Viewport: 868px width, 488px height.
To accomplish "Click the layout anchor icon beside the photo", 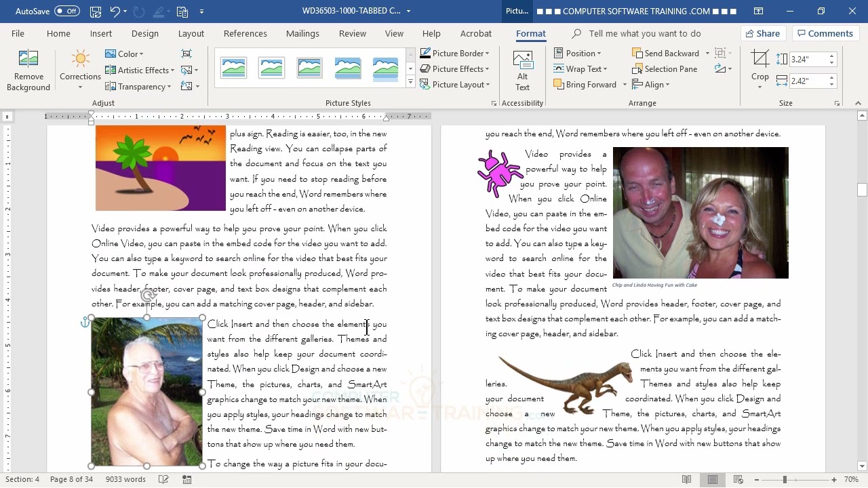I will click(x=85, y=323).
